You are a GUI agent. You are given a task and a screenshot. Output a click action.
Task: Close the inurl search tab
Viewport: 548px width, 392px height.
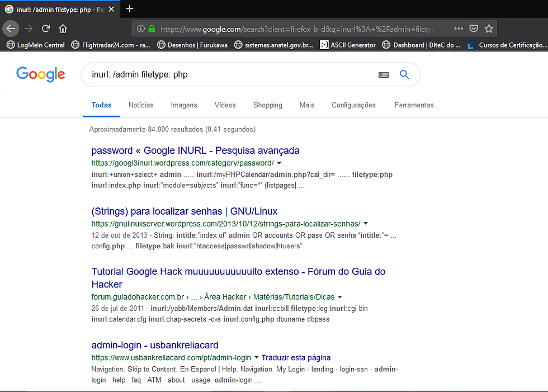111,10
